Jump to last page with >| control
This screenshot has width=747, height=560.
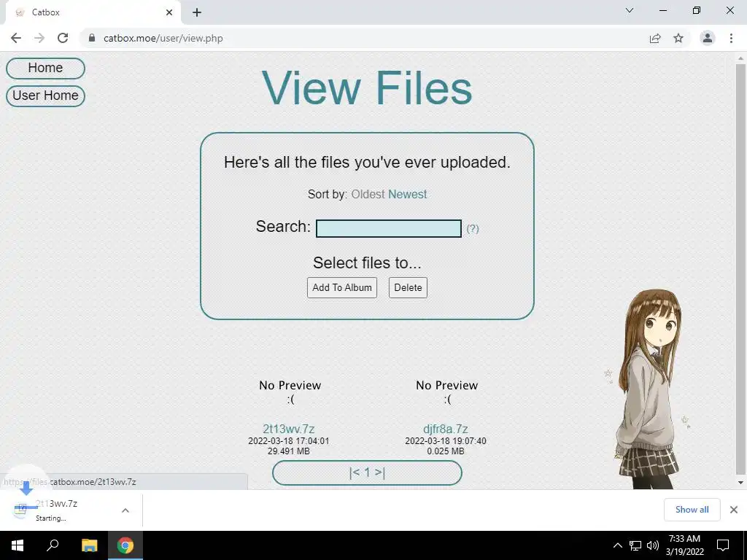380,472
